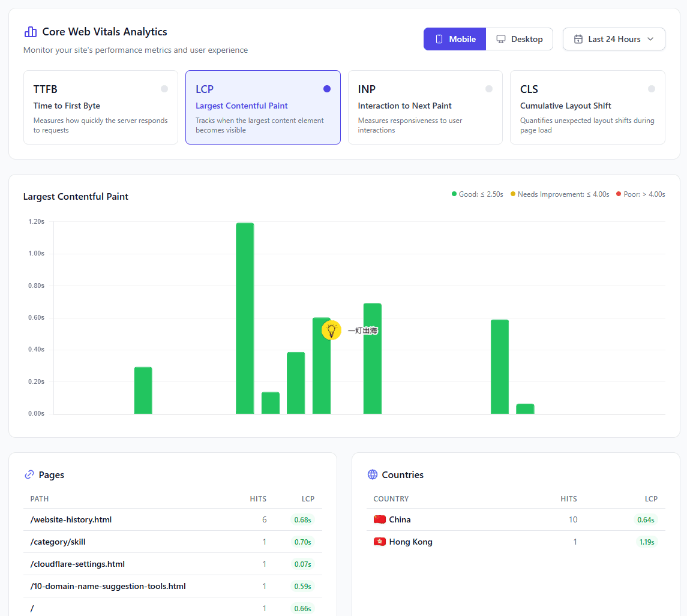Click the calendar icon
Image resolution: width=687 pixels, height=616 pixels.
point(578,39)
